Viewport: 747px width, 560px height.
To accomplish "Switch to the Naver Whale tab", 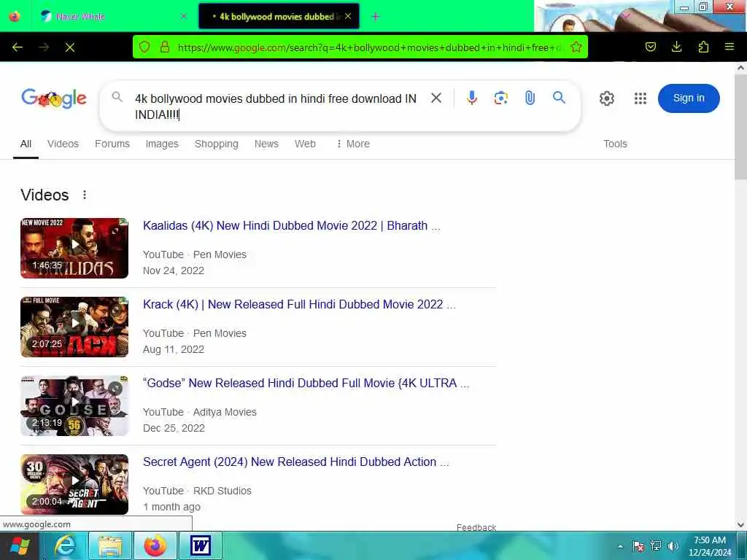I will point(112,17).
